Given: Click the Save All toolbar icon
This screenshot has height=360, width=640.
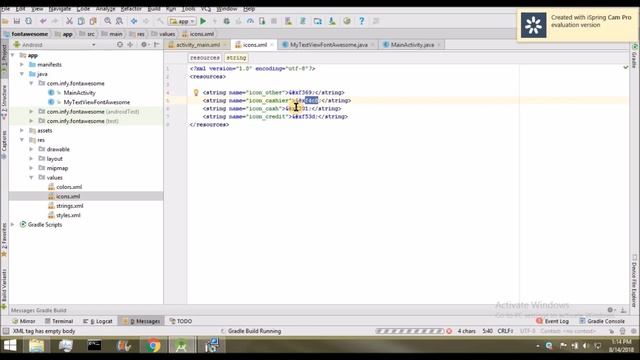Looking at the screenshot, I should [17, 21].
